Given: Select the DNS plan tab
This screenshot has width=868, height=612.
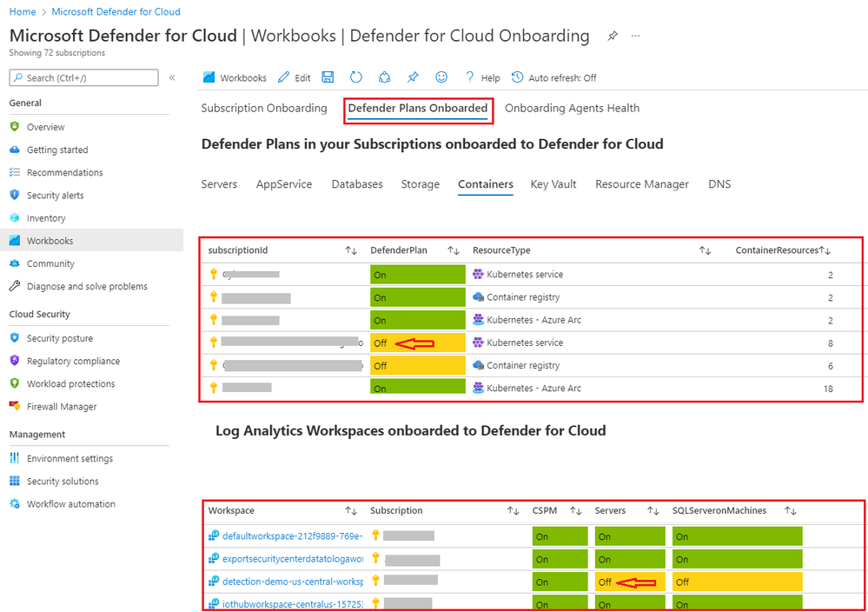Looking at the screenshot, I should click(719, 184).
